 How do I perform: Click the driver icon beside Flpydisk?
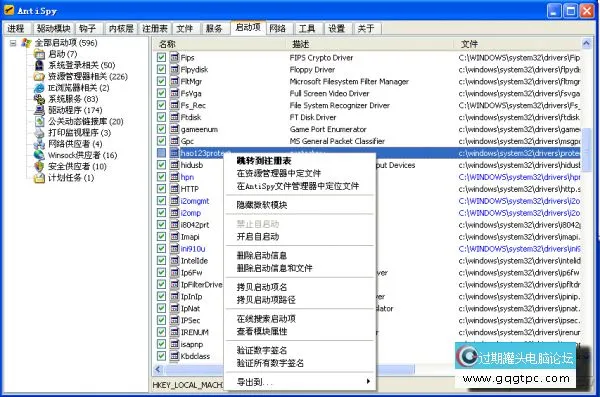(x=174, y=69)
